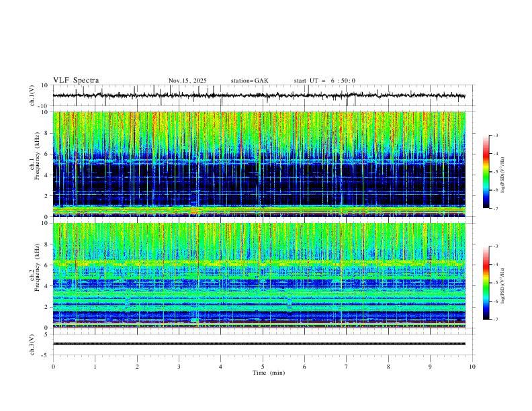Click the time axis tick label '2'
532x411 pixels.
tap(137, 367)
